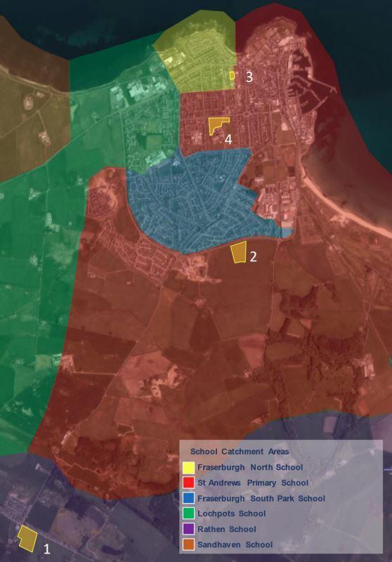Click the orange Sandhaven School swatch
The image size is (392, 562).
point(188,545)
